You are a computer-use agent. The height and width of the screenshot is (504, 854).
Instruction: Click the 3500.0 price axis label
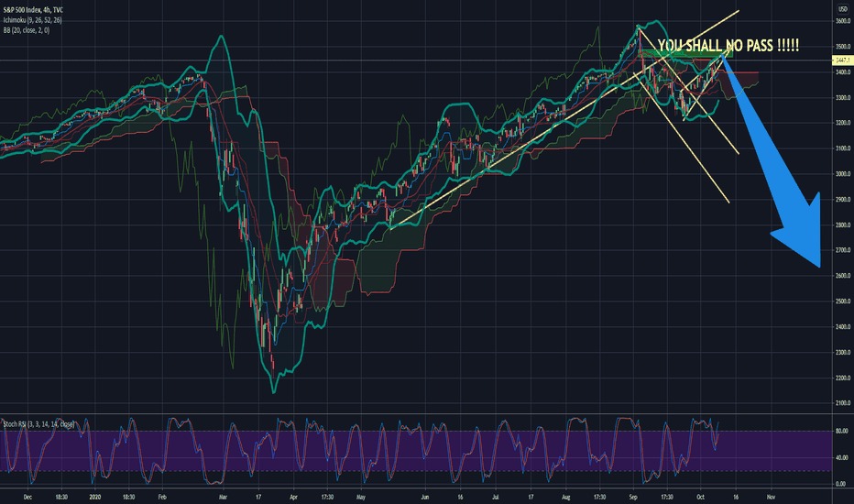(843, 47)
